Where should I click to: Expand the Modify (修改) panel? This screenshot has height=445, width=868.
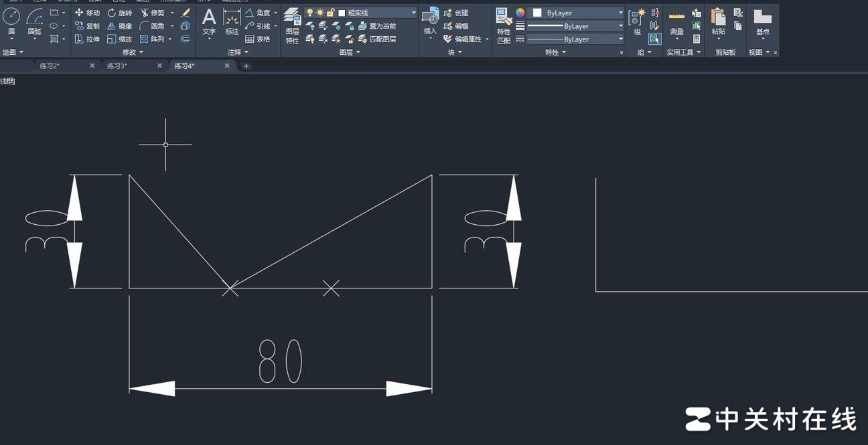132,52
